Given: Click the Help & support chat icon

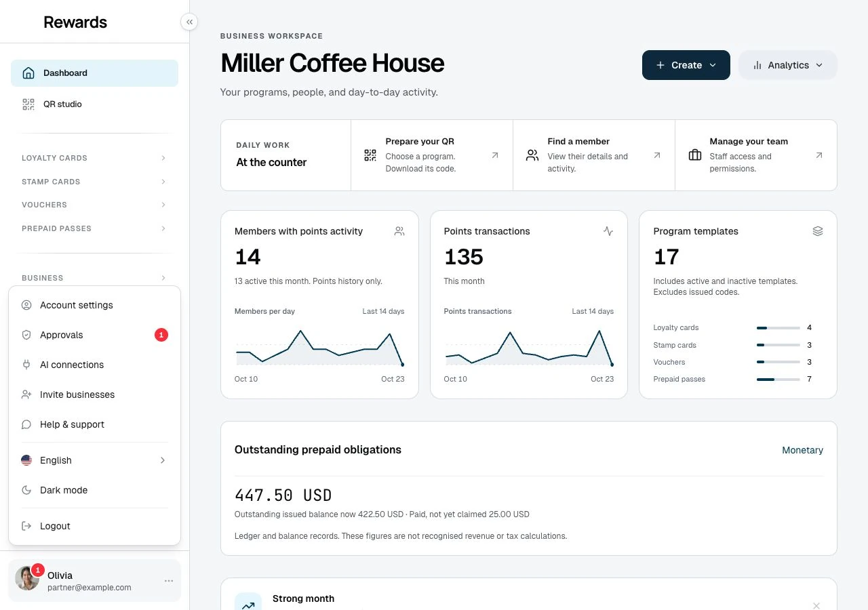Looking at the screenshot, I should pos(26,424).
